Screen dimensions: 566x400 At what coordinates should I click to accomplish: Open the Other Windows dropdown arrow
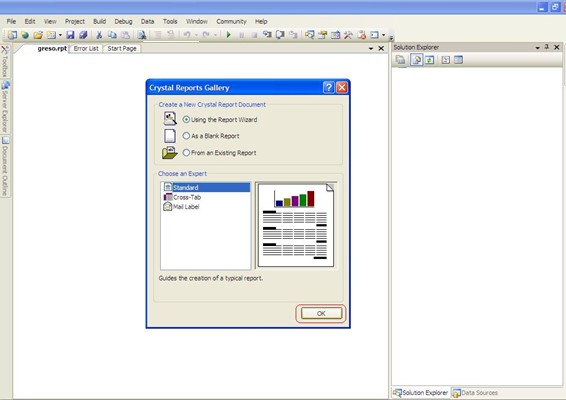(x=383, y=35)
